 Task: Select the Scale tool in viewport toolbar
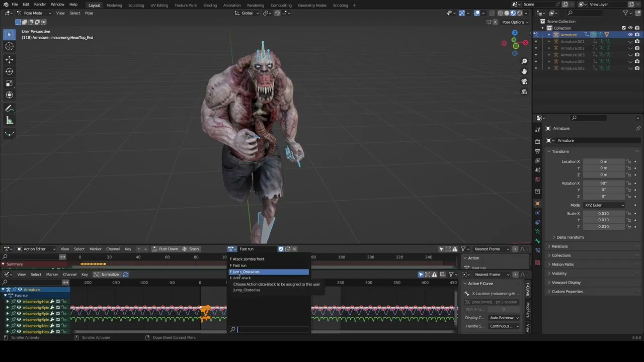coord(9,83)
